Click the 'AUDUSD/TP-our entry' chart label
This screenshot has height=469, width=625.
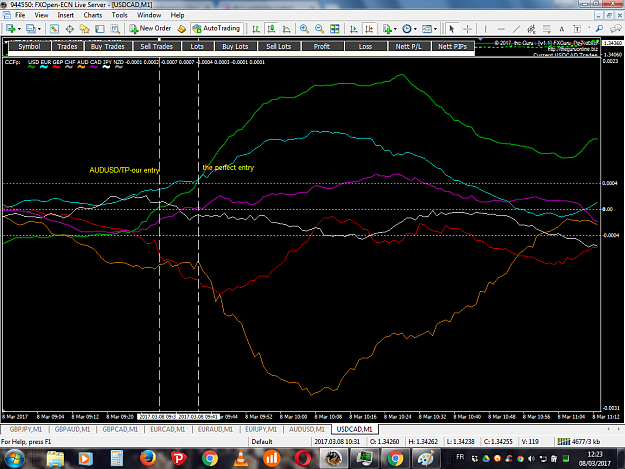pyautogui.click(x=124, y=170)
